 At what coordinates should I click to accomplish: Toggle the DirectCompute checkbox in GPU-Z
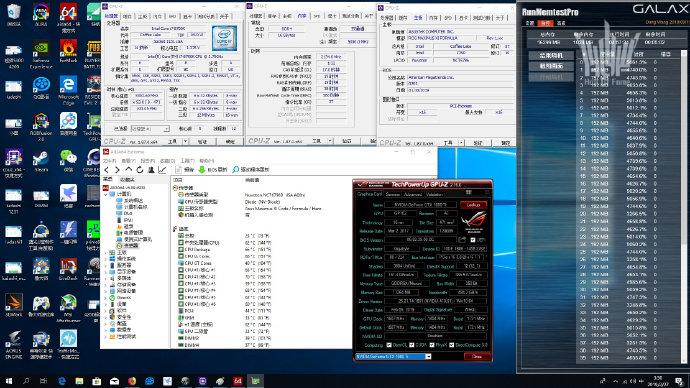pos(451,345)
